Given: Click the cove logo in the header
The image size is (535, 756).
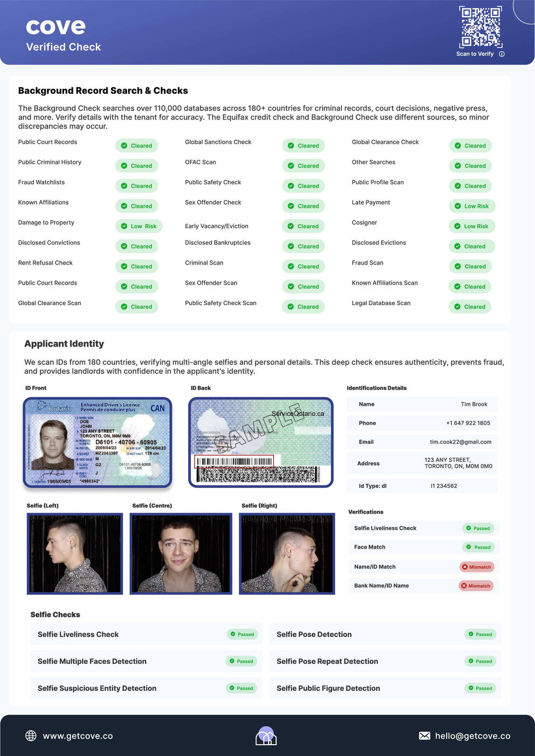Looking at the screenshot, I should [56, 26].
